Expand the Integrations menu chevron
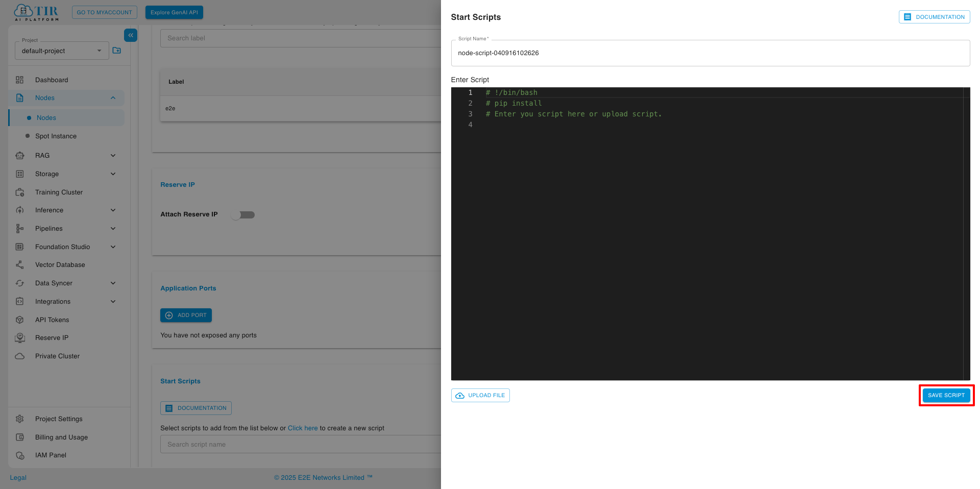This screenshot has width=980, height=489. [113, 302]
